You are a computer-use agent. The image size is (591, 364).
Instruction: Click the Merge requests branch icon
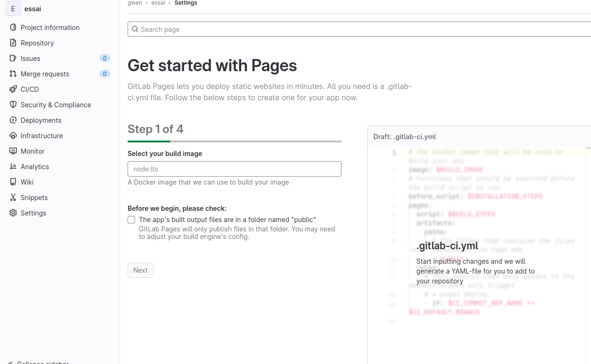13,74
